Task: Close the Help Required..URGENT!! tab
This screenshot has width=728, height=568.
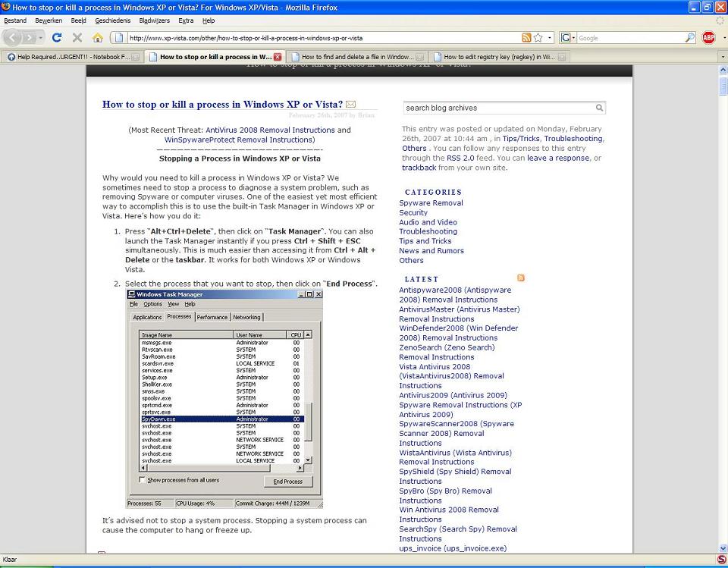Action: coord(135,57)
